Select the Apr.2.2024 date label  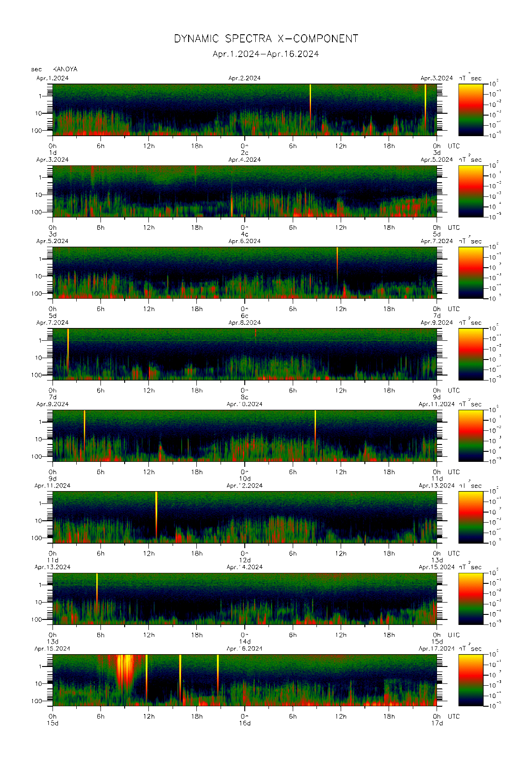[245, 78]
